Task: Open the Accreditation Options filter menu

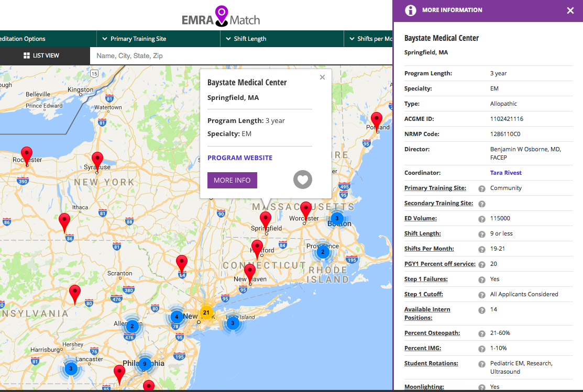Action: pyautogui.click(x=48, y=39)
